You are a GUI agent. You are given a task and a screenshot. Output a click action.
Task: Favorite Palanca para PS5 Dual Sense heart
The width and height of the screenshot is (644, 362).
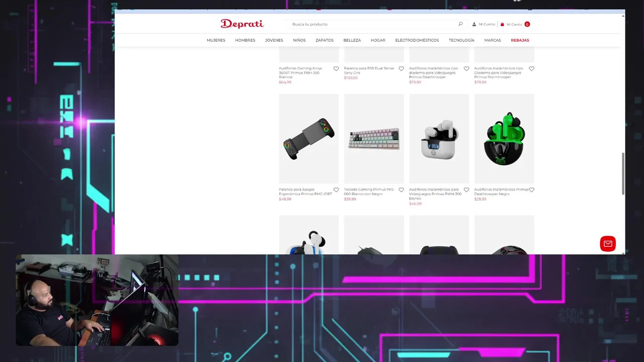coord(401,69)
